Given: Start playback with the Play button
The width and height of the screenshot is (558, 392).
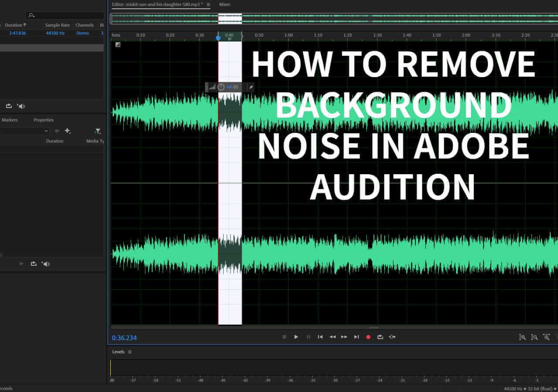Looking at the screenshot, I should tap(296, 337).
